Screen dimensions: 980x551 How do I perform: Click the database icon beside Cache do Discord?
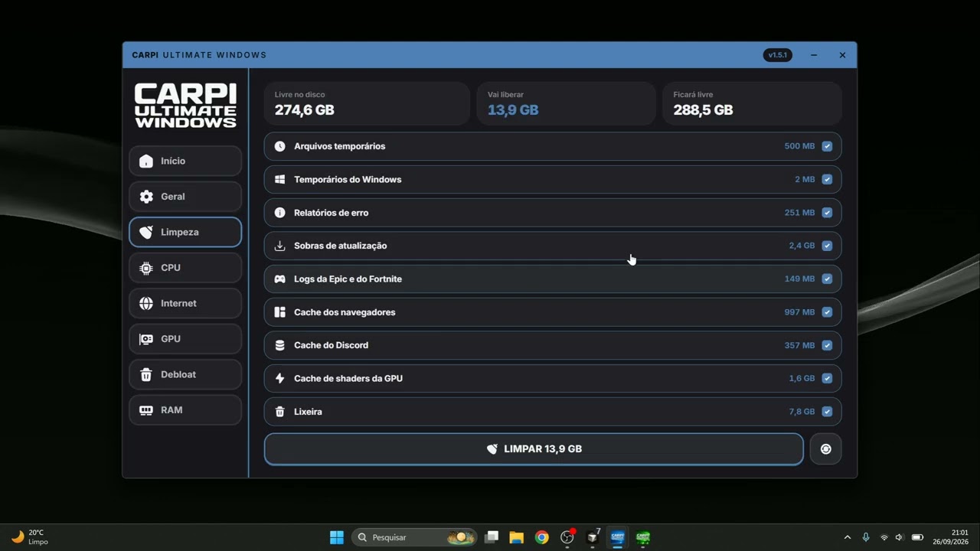click(x=280, y=345)
